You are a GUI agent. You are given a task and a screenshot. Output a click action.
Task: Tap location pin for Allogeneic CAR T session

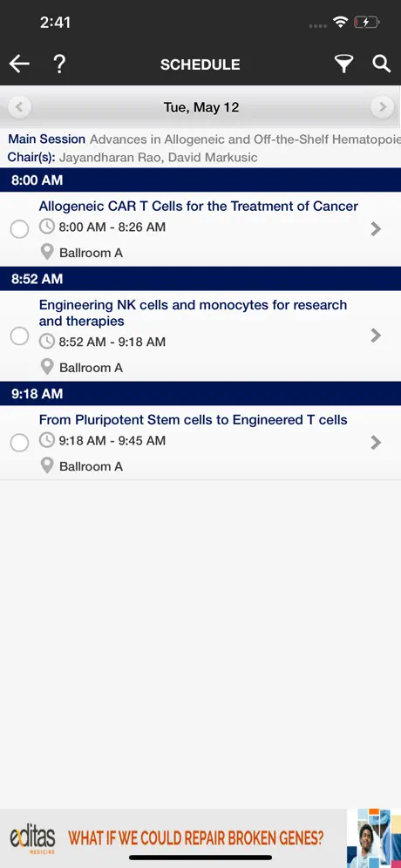[x=47, y=253]
